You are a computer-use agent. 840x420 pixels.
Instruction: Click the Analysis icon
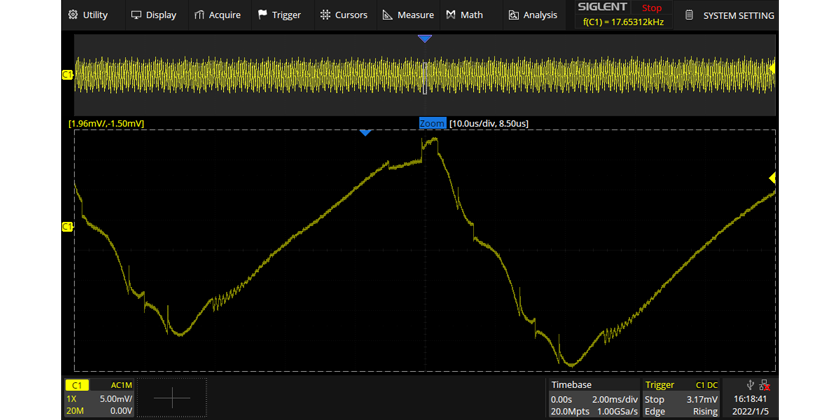point(514,15)
